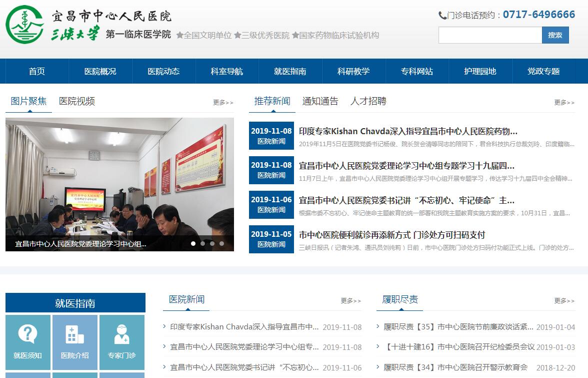The width and height of the screenshot is (588, 378).
Task: Show 更多 items in 履职尽责 list
Action: tap(564, 301)
